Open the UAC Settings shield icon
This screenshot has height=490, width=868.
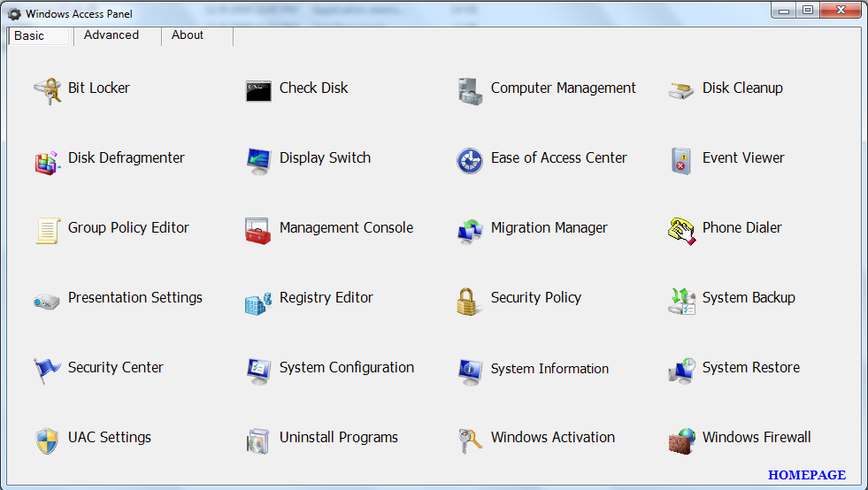click(x=47, y=440)
